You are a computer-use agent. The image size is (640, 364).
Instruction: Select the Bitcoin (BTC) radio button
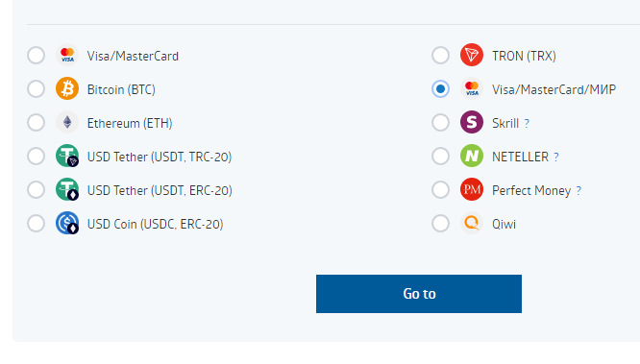coord(36,88)
